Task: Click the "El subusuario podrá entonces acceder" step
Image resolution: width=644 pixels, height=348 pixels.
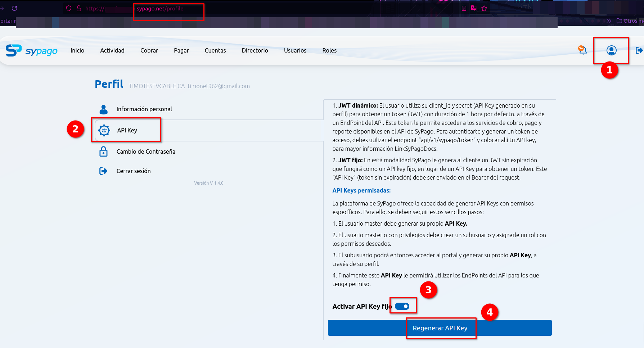Action: tap(434, 259)
